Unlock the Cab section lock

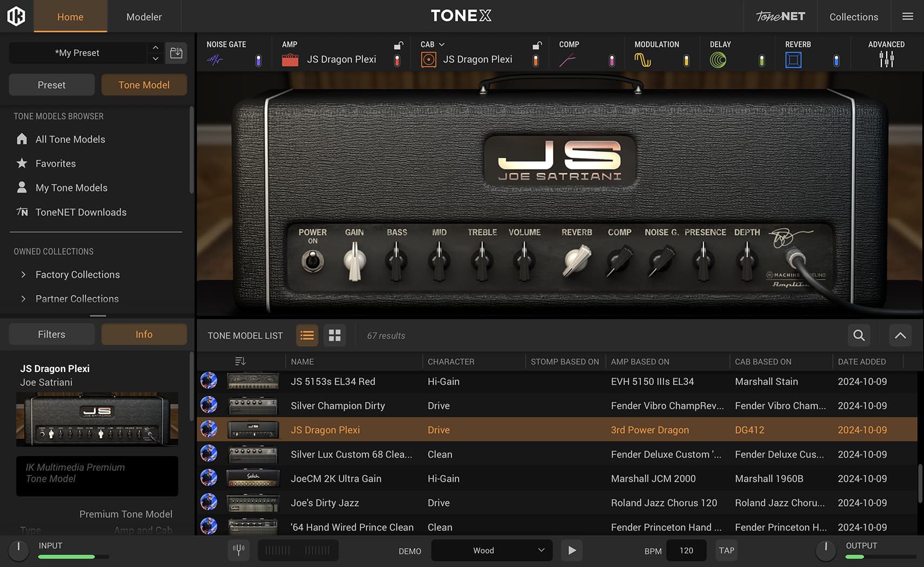click(537, 45)
